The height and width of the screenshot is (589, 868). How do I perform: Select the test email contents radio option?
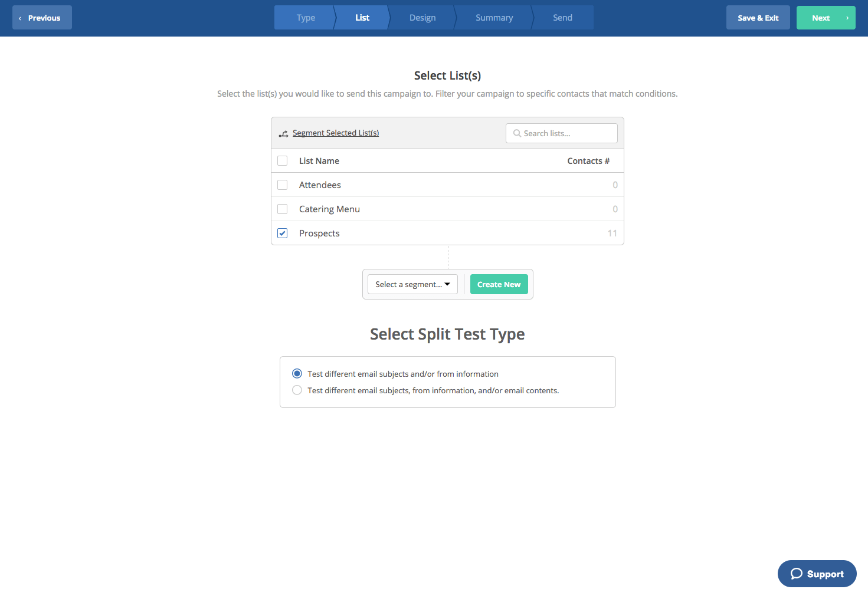pos(297,390)
